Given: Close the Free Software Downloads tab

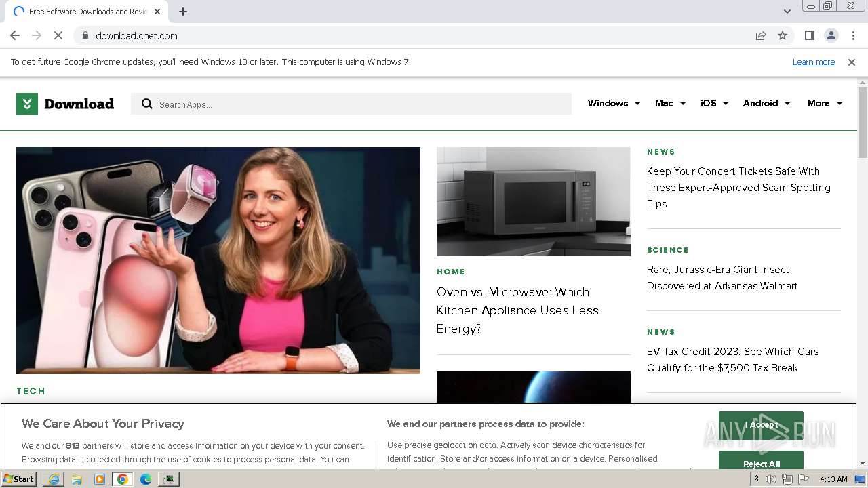Looking at the screenshot, I should (x=158, y=12).
